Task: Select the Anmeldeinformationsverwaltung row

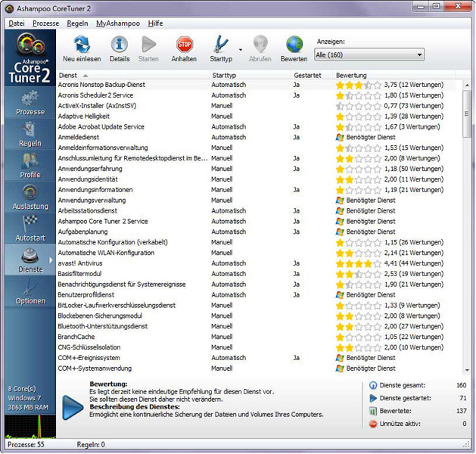Action: point(256,148)
